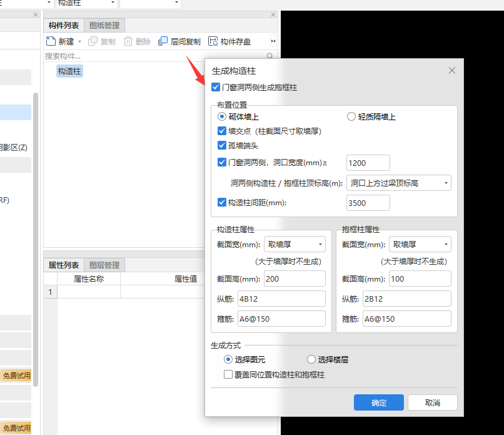Edit 构造柱 纵筋 4B12 field
Image resolution: width=504 pixels, height=435 pixels.
tap(281, 299)
